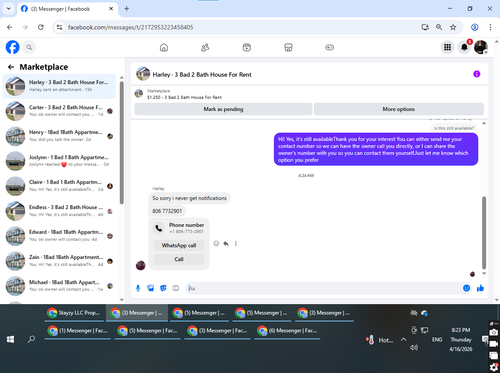
Task: Reply to the phone number message
Action: [226, 244]
